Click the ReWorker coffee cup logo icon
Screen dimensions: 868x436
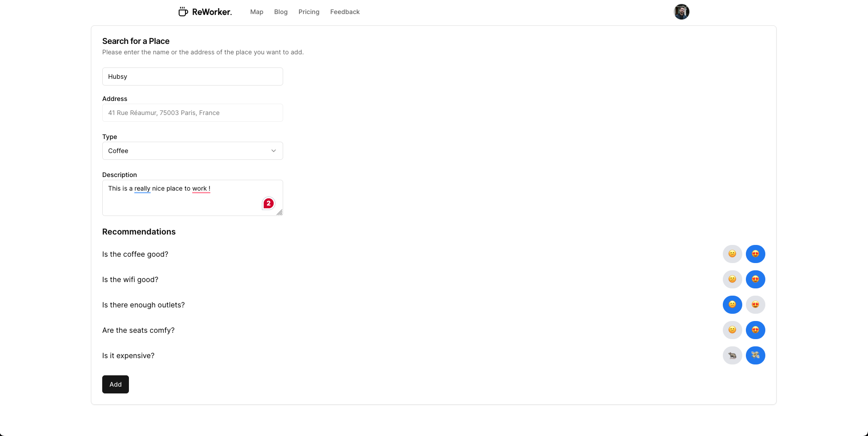point(183,12)
